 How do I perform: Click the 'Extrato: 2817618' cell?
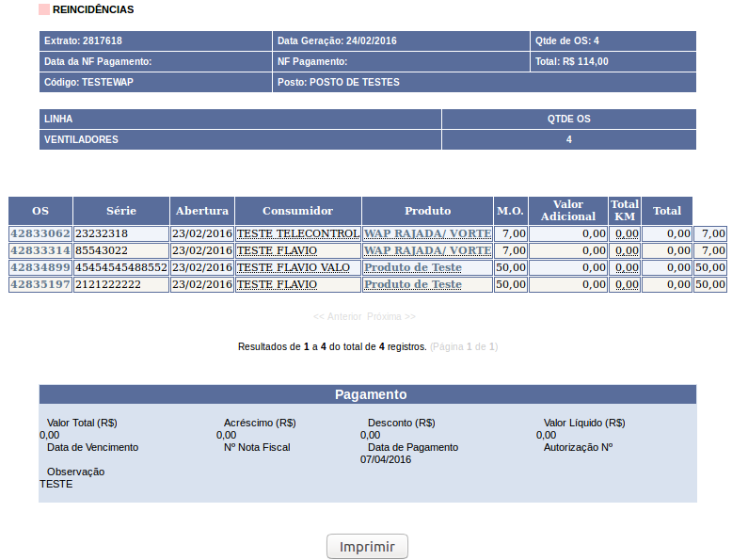coord(155,41)
